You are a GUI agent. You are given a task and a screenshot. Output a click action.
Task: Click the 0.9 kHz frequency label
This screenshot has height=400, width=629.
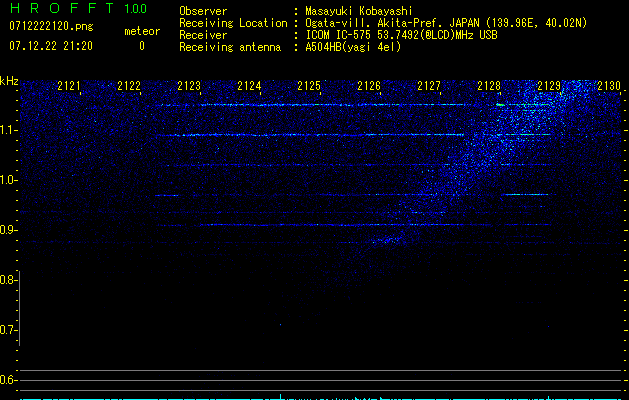coord(8,230)
